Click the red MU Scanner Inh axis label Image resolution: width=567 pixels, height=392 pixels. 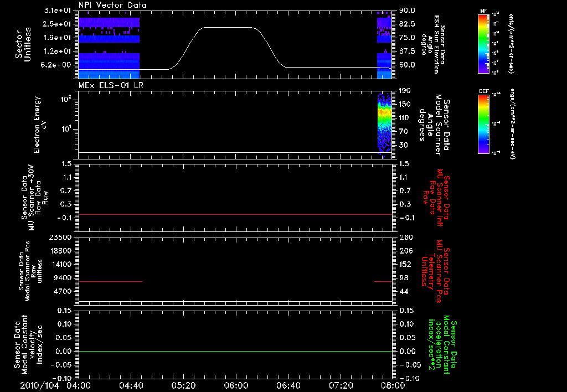click(436, 198)
